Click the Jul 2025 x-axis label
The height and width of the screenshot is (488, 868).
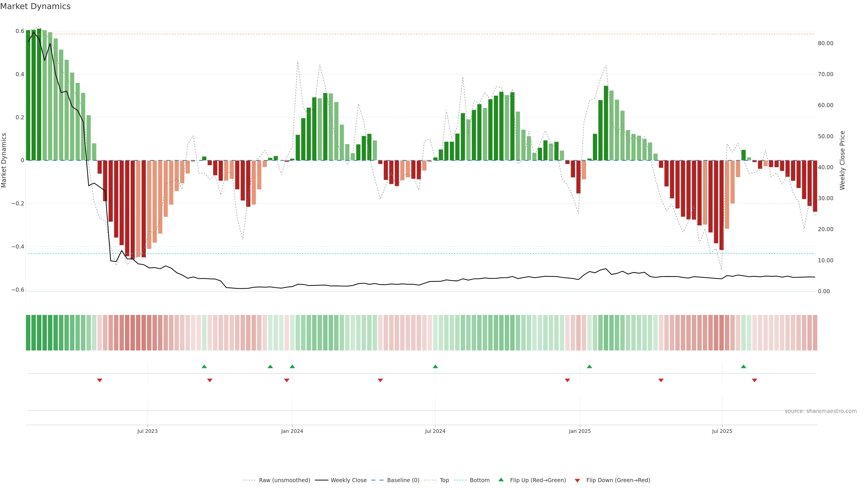(722, 431)
